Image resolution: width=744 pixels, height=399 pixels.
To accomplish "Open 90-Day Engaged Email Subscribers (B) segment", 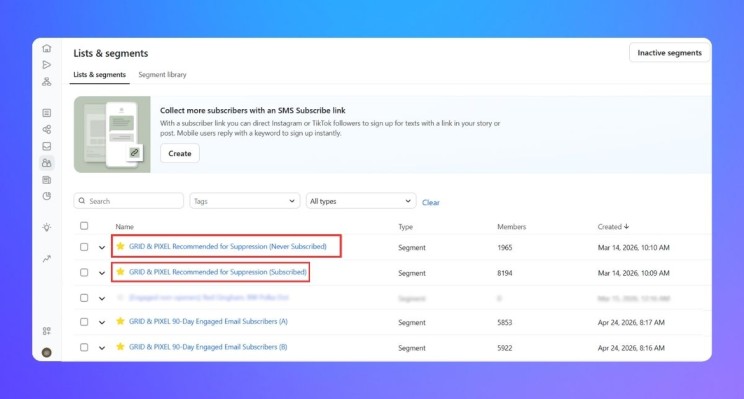I will [208, 347].
